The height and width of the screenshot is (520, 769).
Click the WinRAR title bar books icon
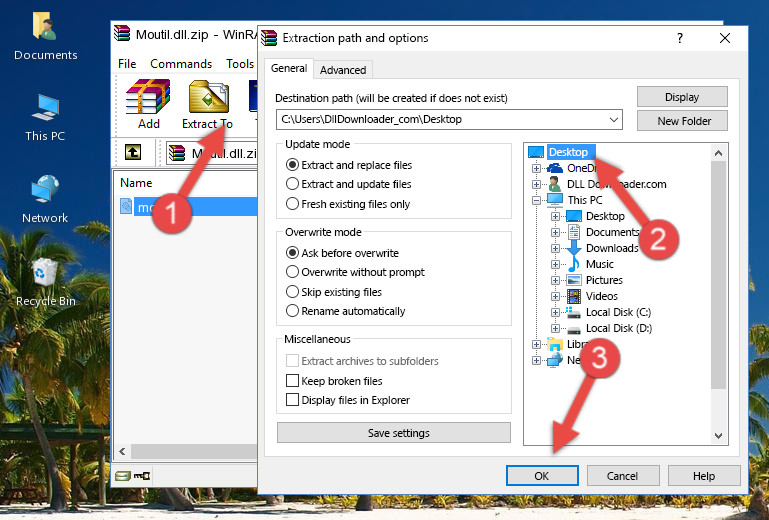(x=122, y=34)
